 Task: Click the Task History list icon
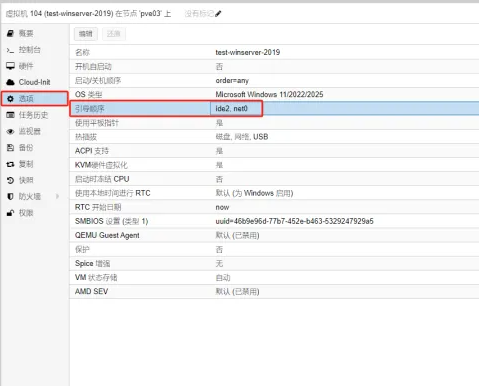[10, 115]
